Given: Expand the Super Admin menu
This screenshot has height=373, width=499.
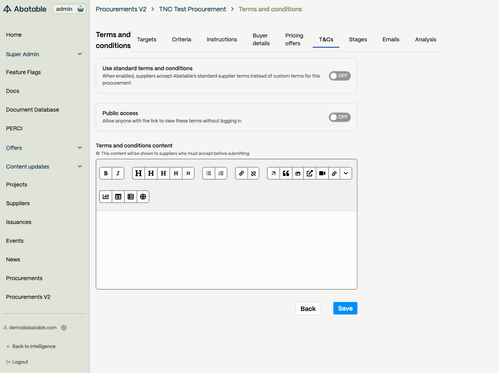Looking at the screenshot, I should coord(44,54).
